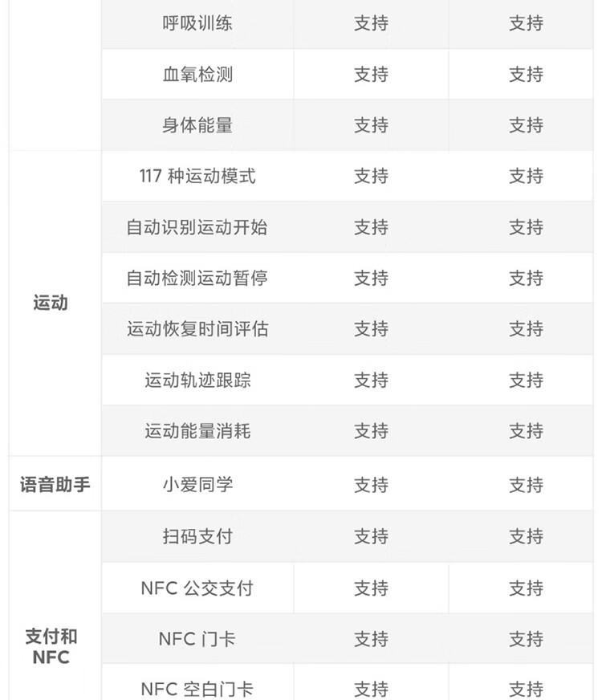Click last-column 支持 in 血氧检测 row
Screen dimensions: 602x700
[x=526, y=74]
